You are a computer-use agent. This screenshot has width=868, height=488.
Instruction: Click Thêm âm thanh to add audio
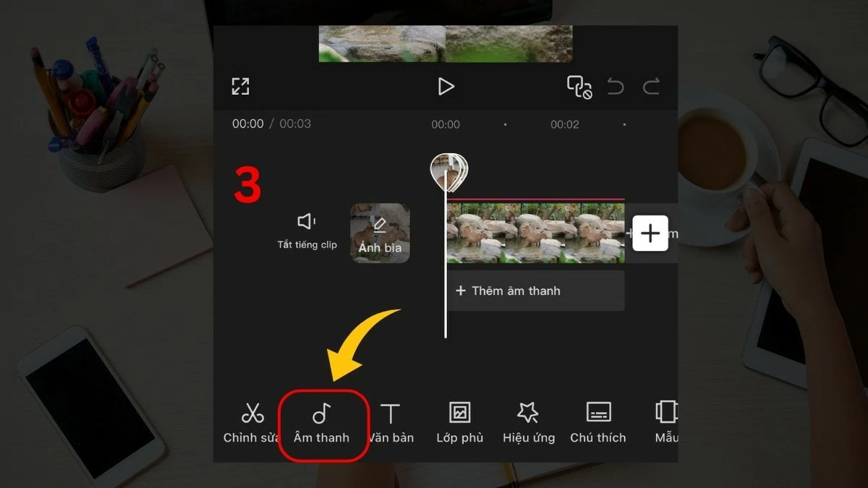pos(535,291)
